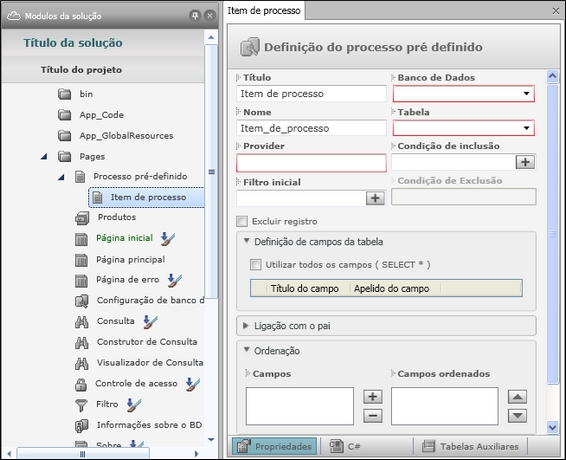This screenshot has width=566, height=460.
Task: Click the Informações sobre o BD icon
Action: pyautogui.click(x=82, y=426)
